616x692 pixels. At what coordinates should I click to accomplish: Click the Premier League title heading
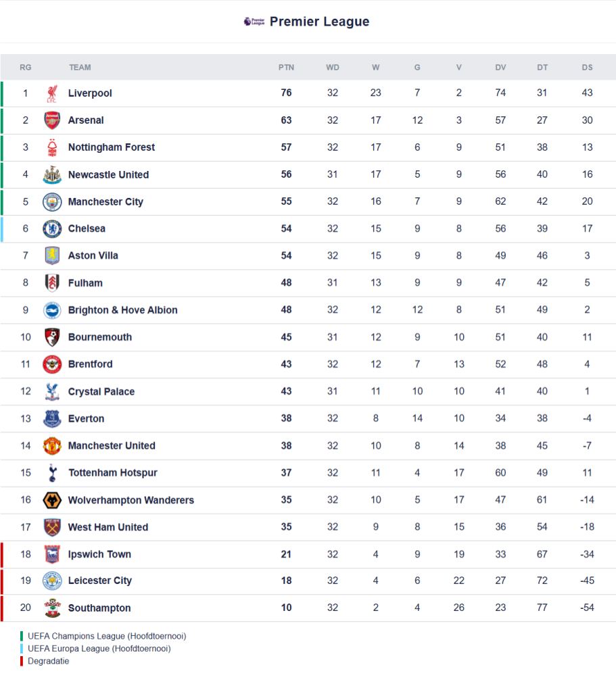[x=319, y=22]
